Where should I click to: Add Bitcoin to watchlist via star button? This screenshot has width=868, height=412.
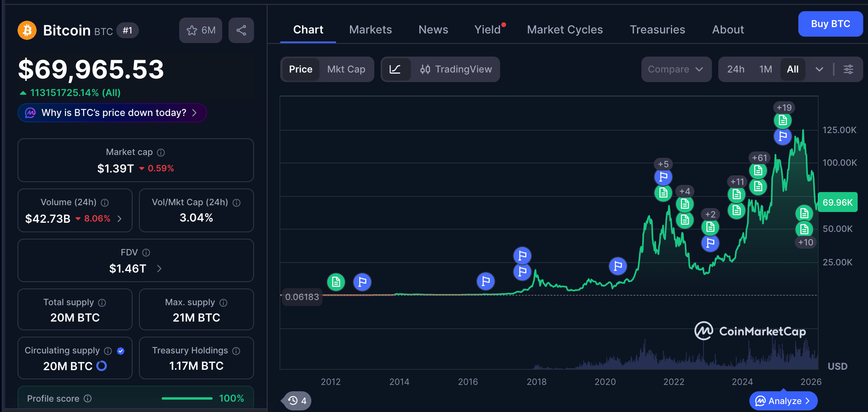pos(201,30)
